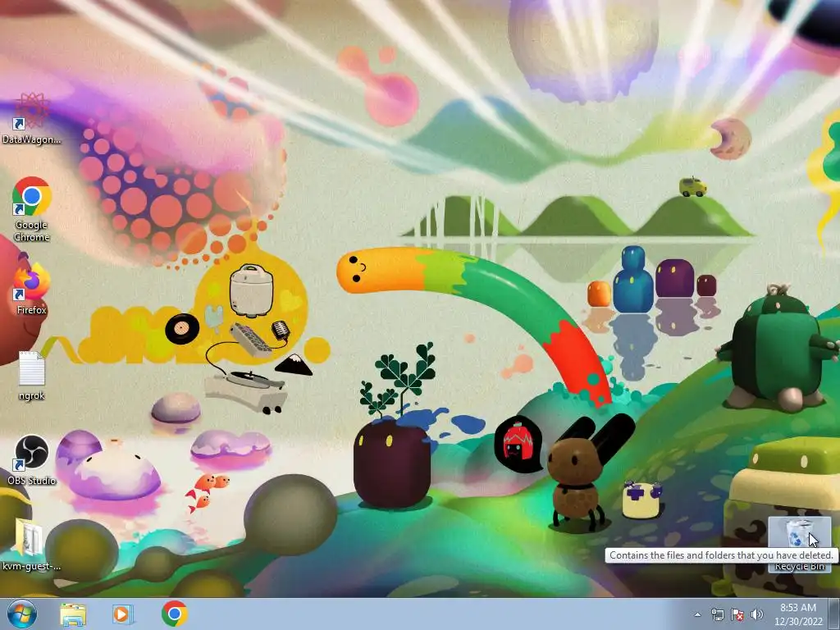Click the 'Recycle Bin' label text
840x630 pixels.
point(800,567)
